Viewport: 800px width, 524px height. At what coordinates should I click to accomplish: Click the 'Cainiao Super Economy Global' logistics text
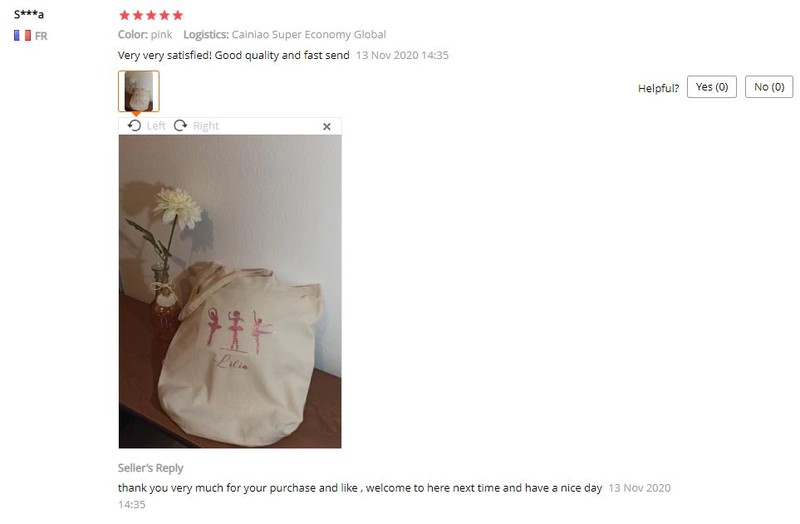coord(309,35)
